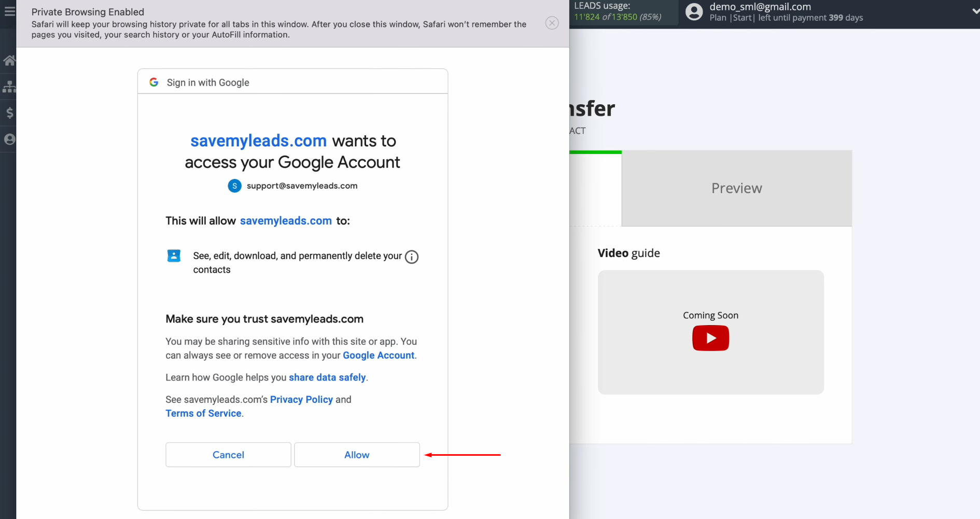The image size is (980, 519).
Task: Open billing dollar icon in sidebar
Action: click(9, 113)
